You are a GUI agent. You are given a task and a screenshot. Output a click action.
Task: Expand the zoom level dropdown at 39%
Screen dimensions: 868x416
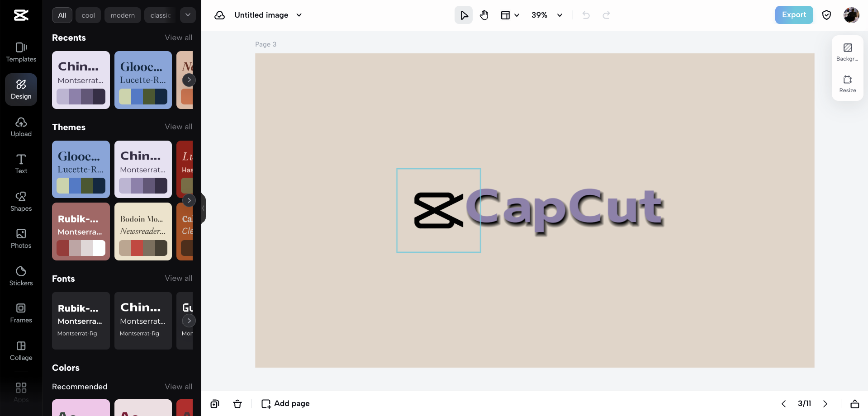pyautogui.click(x=560, y=15)
